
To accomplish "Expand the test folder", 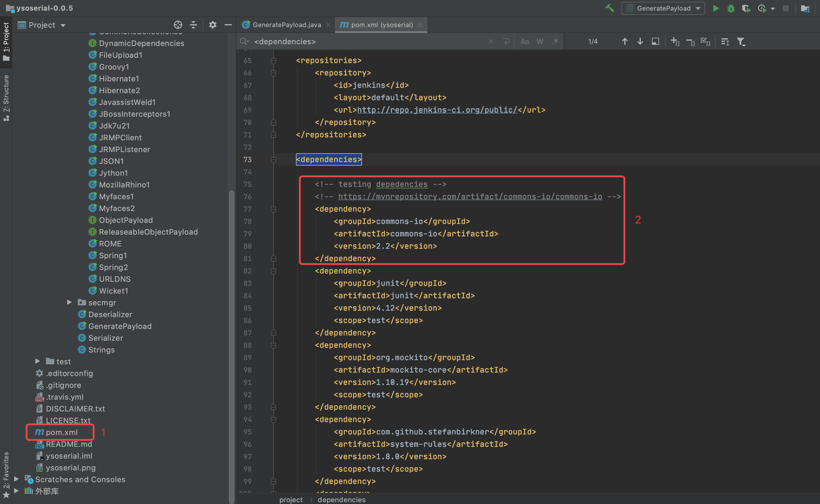I will pos(37,361).
